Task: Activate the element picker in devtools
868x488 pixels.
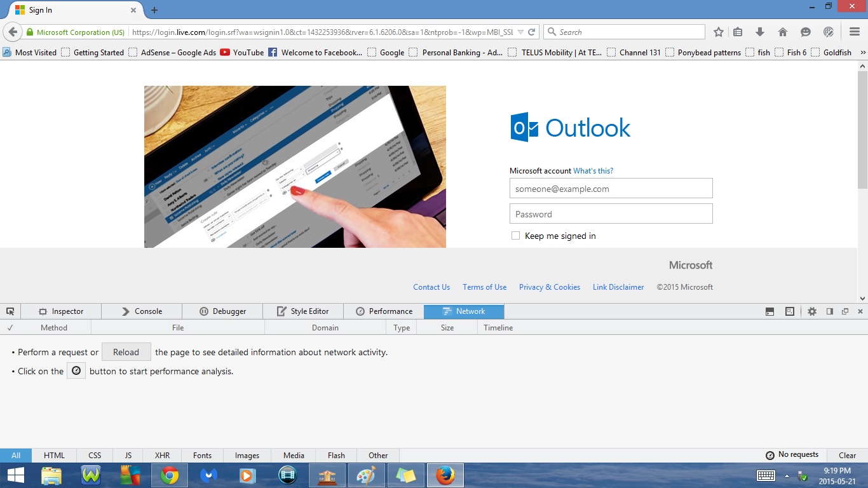Action: point(10,311)
